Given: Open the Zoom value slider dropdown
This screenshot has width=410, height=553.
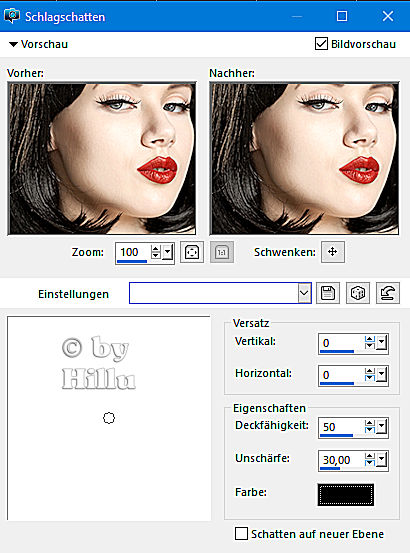Looking at the screenshot, I should [x=168, y=252].
